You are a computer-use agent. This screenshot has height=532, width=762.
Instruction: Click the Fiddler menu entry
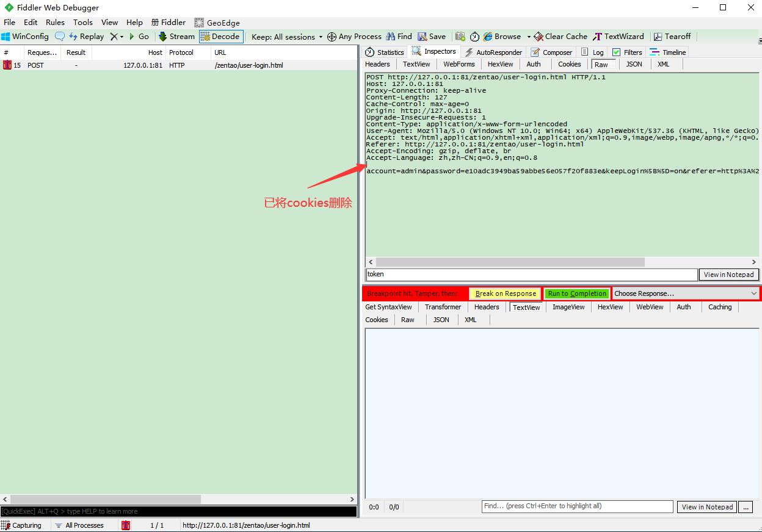point(169,23)
